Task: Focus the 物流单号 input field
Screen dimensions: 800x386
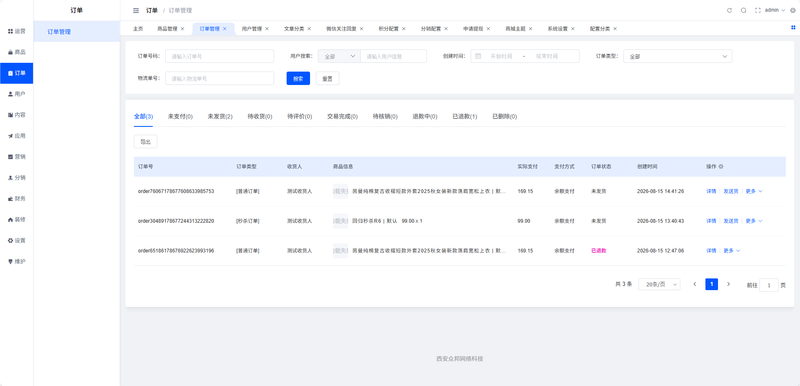Action: click(219, 79)
